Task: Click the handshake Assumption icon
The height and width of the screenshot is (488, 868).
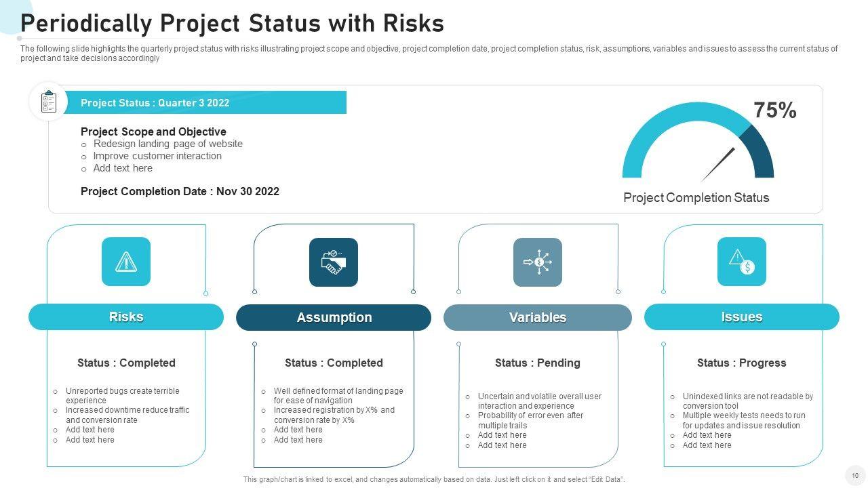Action: click(334, 262)
